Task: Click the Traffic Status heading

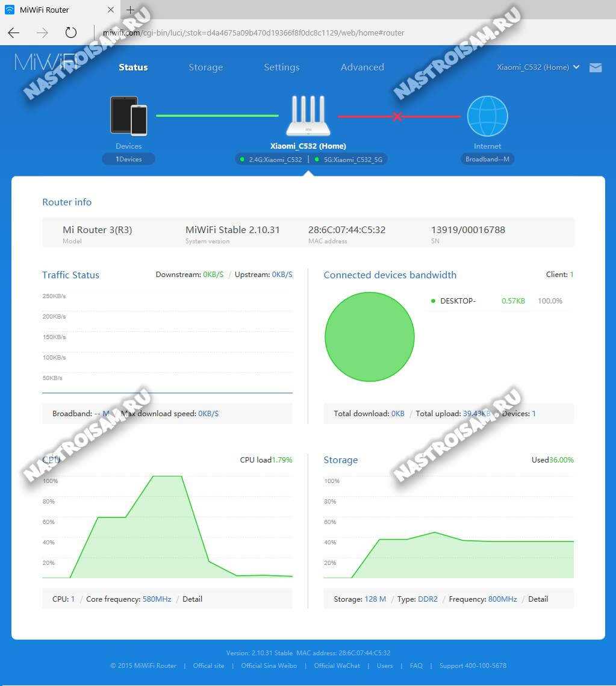Action: coord(70,275)
